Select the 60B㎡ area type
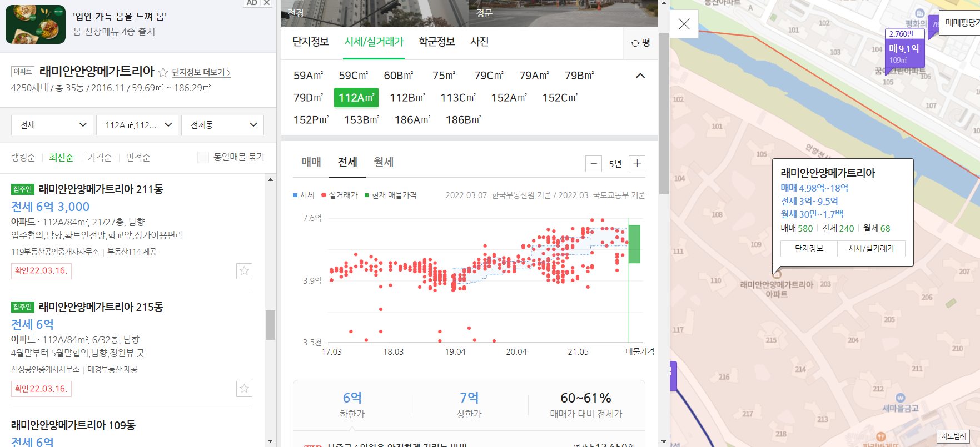Screen dimensions: 980x447 399,76
